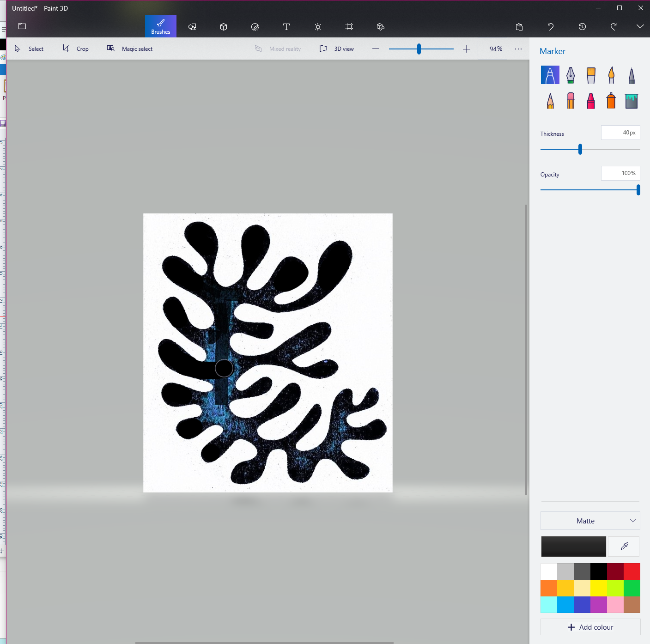The height and width of the screenshot is (644, 650).
Task: Click the zoom slider handle
Action: (419, 49)
